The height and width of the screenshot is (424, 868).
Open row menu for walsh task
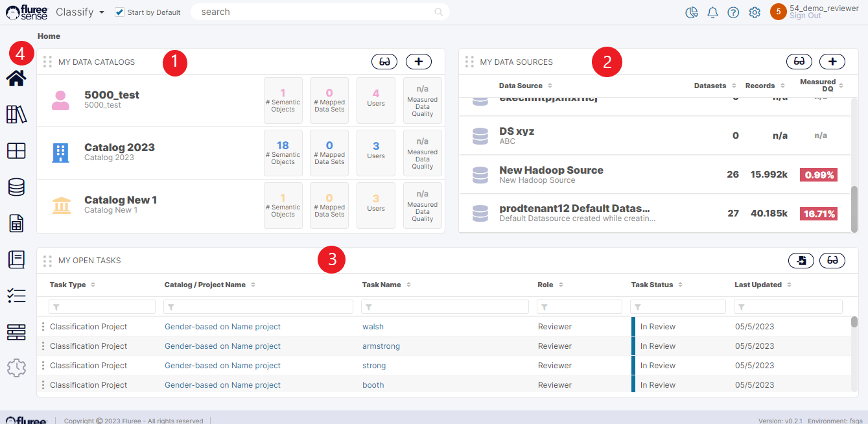coord(43,327)
